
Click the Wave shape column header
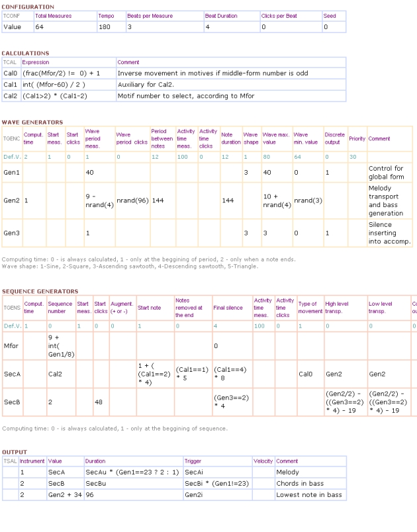tap(250, 139)
